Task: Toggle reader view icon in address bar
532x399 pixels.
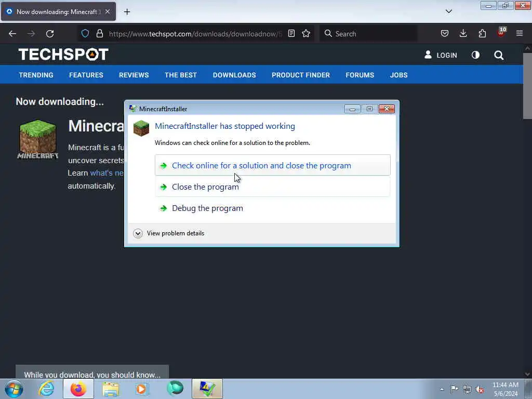Action: [x=291, y=33]
